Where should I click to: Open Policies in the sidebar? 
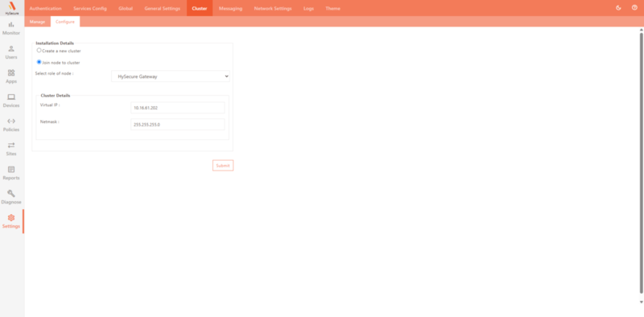(x=11, y=126)
